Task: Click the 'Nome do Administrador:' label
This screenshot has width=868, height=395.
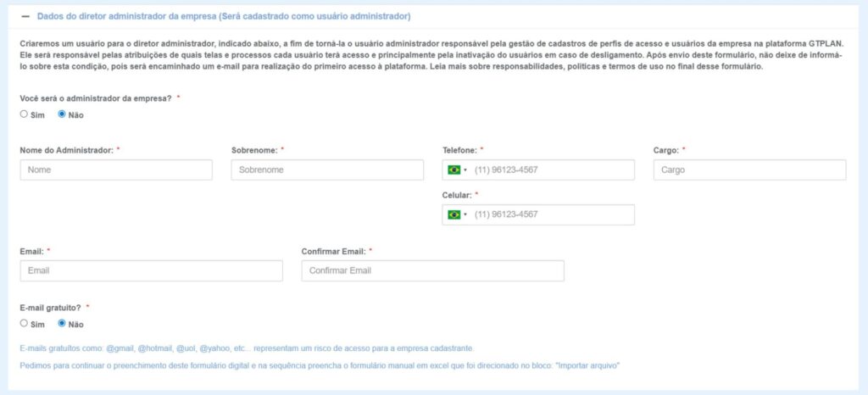Action: pos(66,150)
